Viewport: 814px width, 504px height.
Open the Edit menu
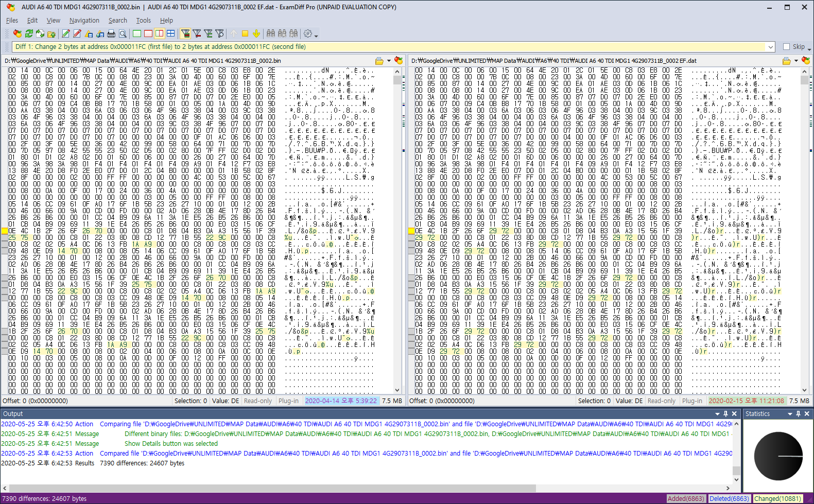point(32,21)
